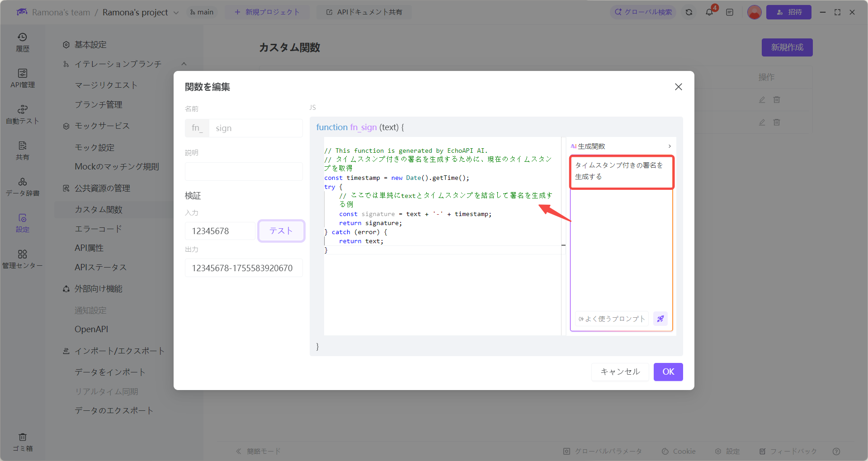The height and width of the screenshot is (461, 868).
Task: Click the fullscreen toggle icon in title bar
Action: click(837, 12)
